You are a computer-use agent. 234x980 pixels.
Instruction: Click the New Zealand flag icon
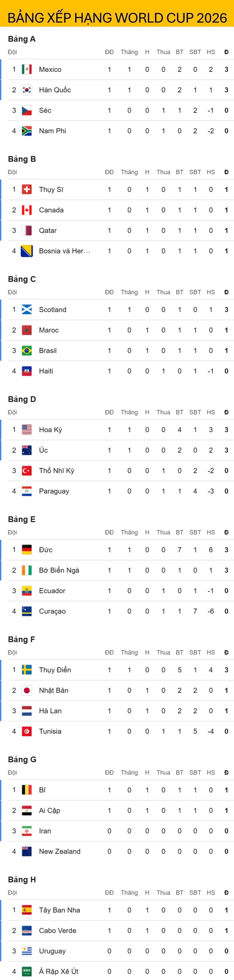click(27, 852)
